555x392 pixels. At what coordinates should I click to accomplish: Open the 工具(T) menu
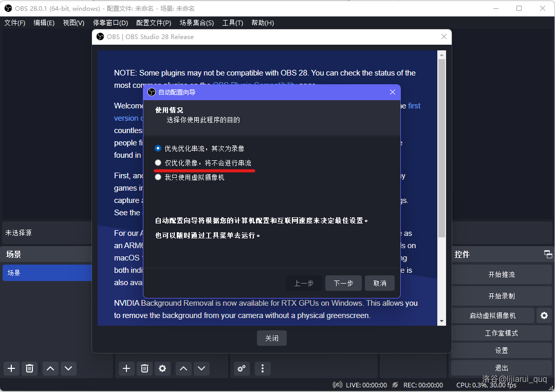pyautogui.click(x=233, y=23)
